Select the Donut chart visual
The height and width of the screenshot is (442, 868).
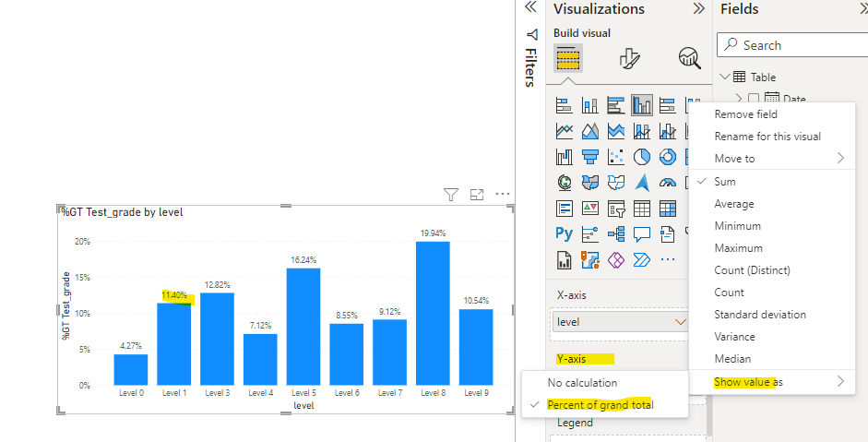tap(668, 157)
